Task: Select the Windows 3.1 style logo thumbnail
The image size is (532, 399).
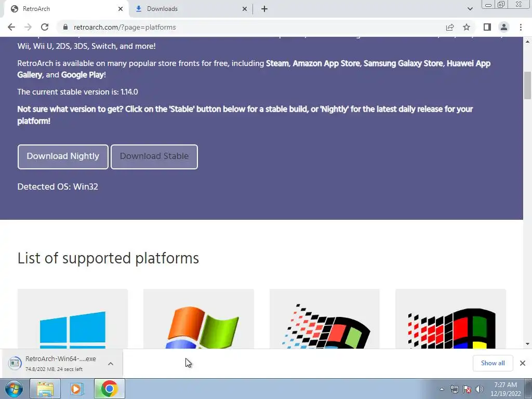Action: 450,319
